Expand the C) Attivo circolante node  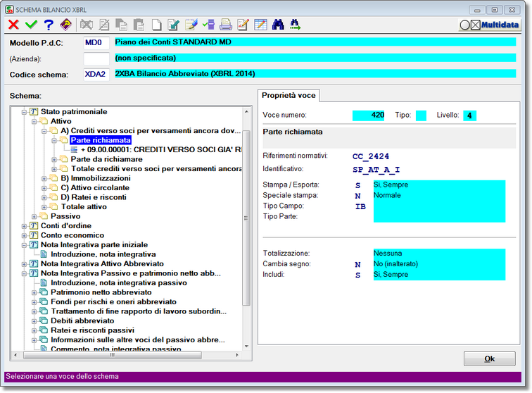(44, 188)
